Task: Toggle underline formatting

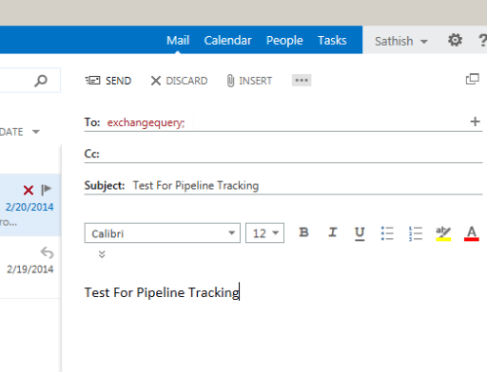Action: pyautogui.click(x=359, y=233)
